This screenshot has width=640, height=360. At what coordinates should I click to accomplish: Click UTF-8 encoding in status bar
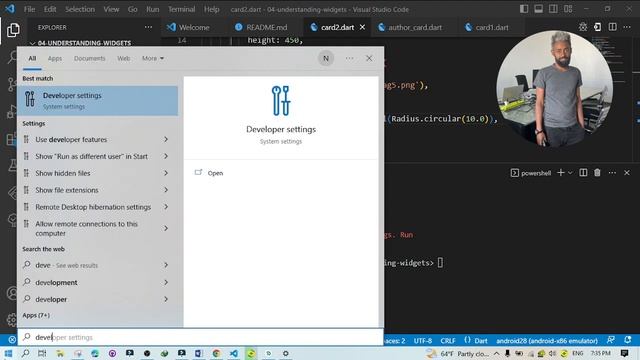pyautogui.click(x=423, y=340)
